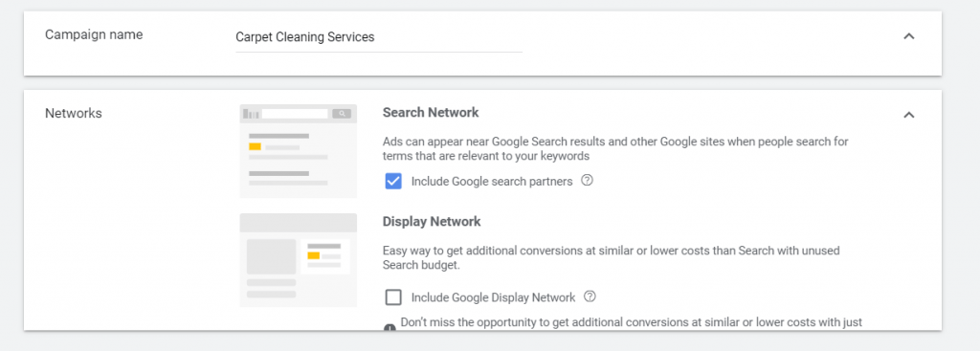Click the "Include Google search partners" label text
The image size is (980, 351).
[492, 182]
